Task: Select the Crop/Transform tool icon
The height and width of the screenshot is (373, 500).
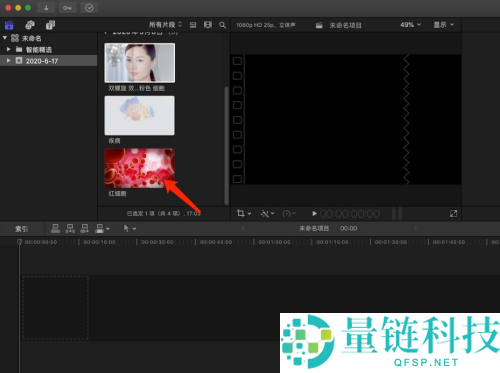Action: point(241,213)
